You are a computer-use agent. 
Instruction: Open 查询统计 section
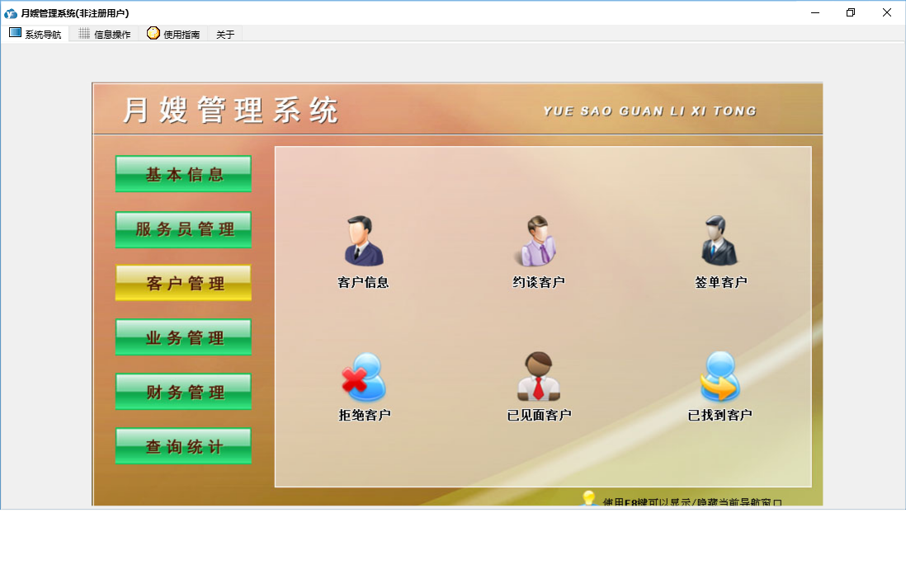(x=184, y=446)
